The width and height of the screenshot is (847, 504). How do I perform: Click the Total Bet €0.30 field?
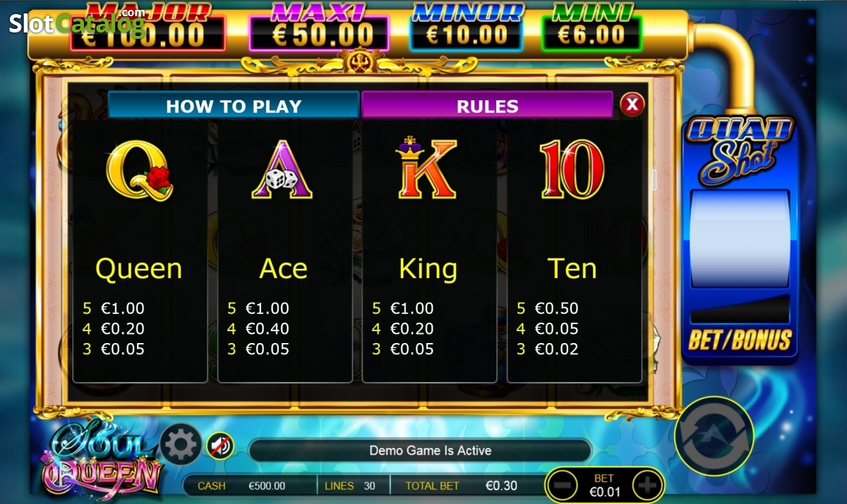[x=463, y=486]
